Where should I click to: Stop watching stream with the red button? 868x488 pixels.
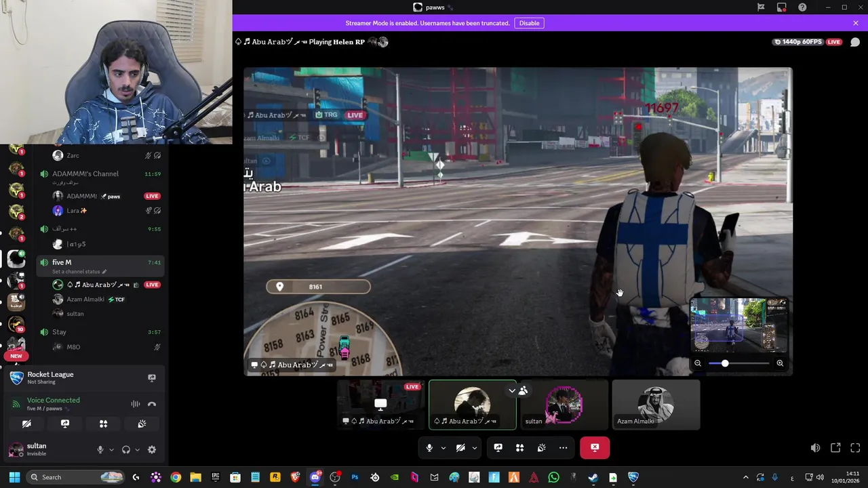click(595, 448)
